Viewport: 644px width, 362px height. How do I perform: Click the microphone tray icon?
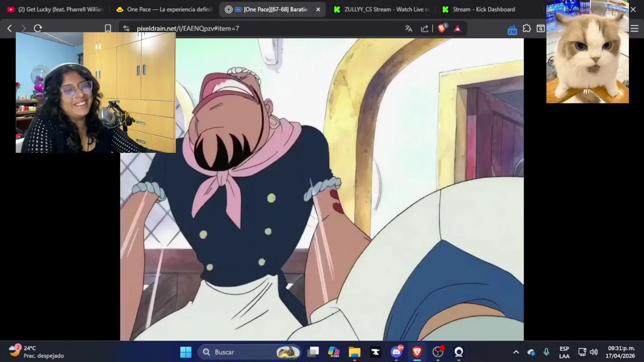click(546, 352)
